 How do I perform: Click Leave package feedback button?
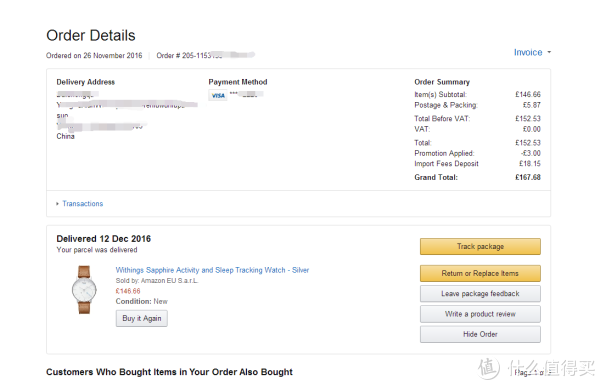pyautogui.click(x=480, y=294)
